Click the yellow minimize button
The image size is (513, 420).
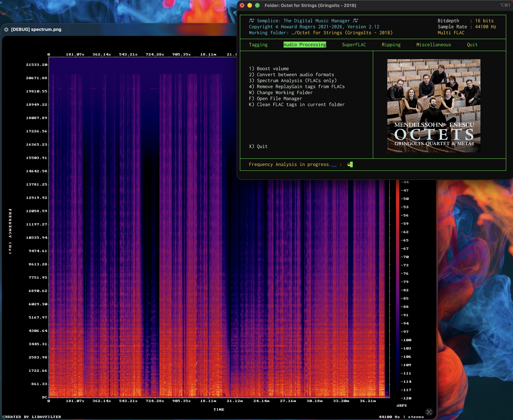tap(250, 5)
